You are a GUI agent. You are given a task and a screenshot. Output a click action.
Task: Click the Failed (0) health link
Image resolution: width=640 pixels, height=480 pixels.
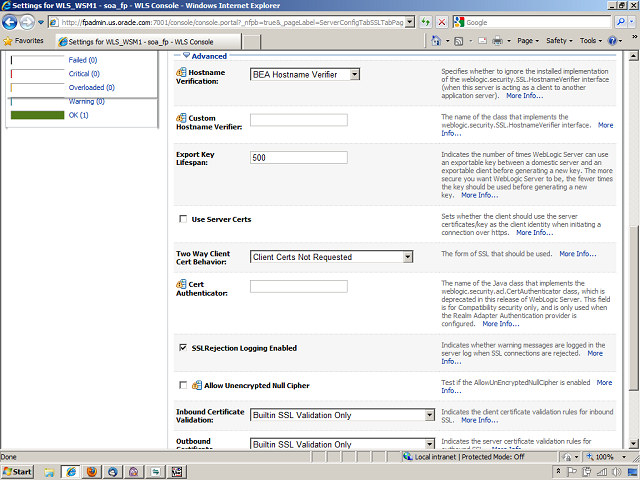(82, 60)
